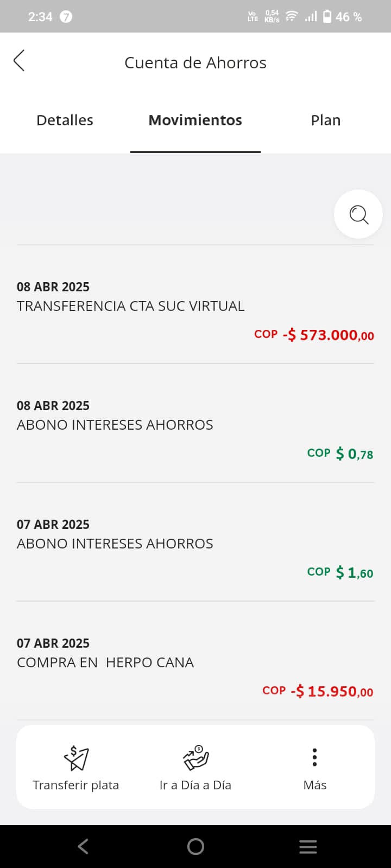This screenshot has width=391, height=868.
Task: Tap the Transferir plata paper plane icon
Action: [x=76, y=757]
